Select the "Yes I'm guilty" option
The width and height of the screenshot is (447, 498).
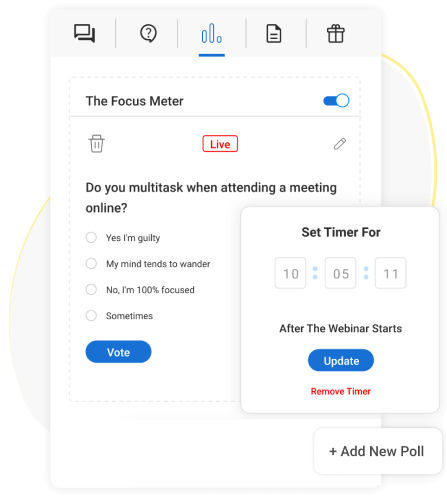pos(91,238)
